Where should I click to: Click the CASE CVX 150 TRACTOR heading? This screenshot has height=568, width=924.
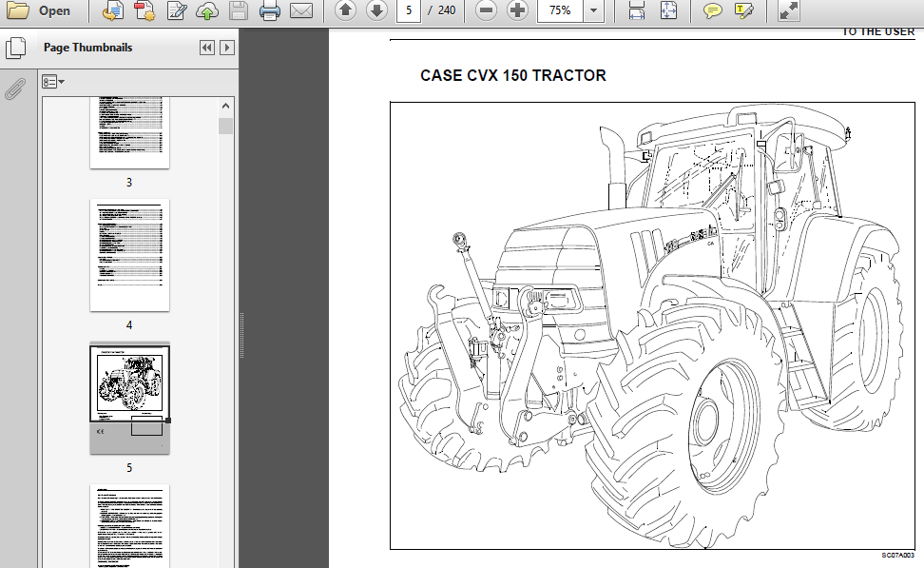(x=512, y=75)
